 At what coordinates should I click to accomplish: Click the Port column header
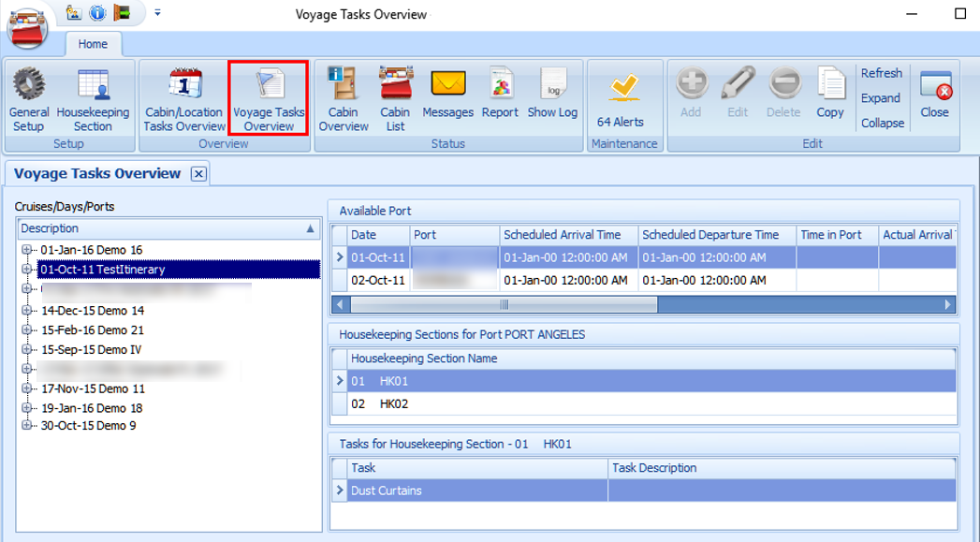pos(455,235)
